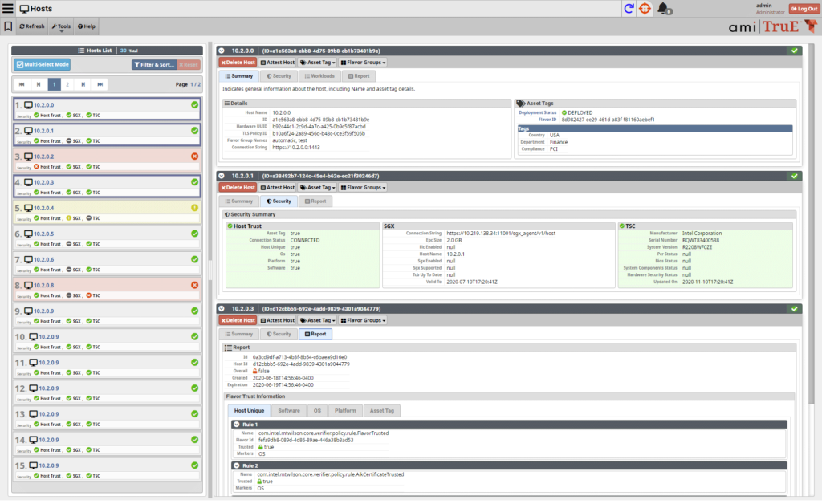Open the Tools dropdown menu
The image size is (822, 504).
tap(61, 26)
